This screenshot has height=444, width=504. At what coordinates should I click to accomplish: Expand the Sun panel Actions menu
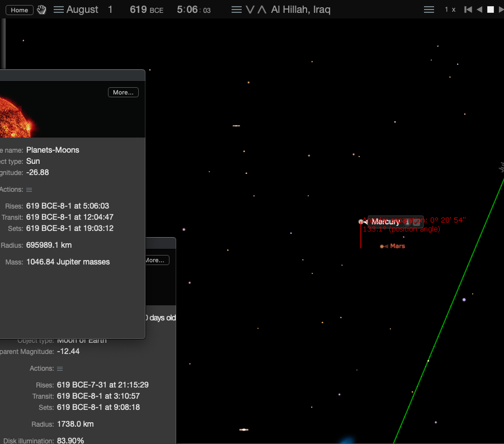(29, 190)
